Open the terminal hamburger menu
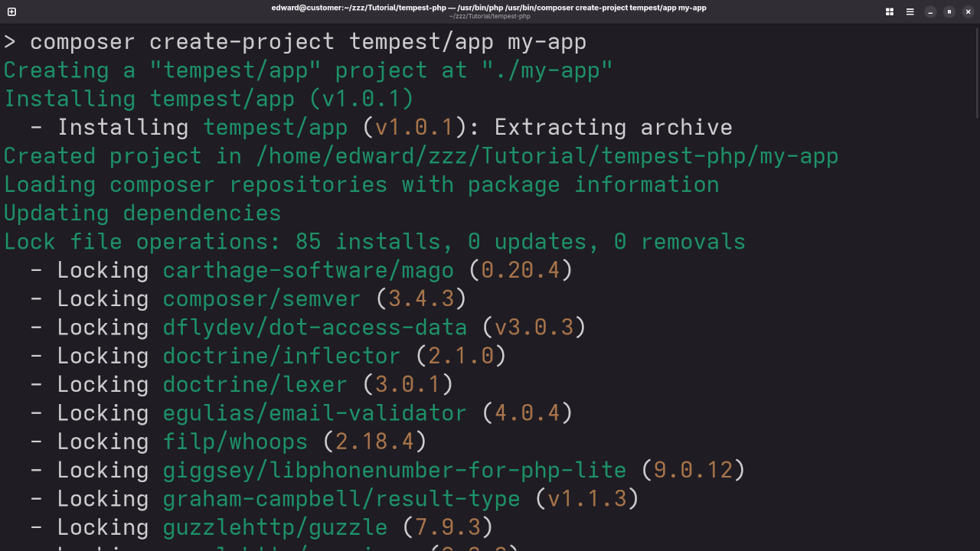 (x=910, y=11)
